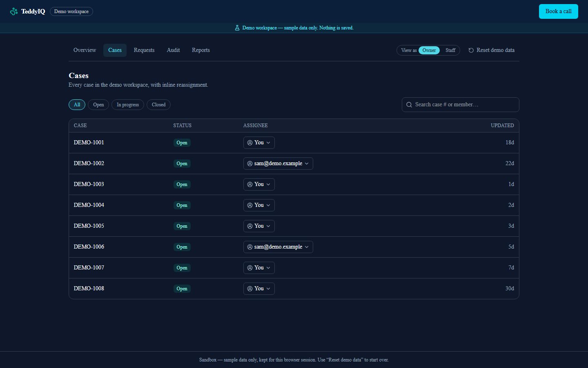The image size is (588, 368).
Task: Open the Reports tab
Action: point(201,50)
